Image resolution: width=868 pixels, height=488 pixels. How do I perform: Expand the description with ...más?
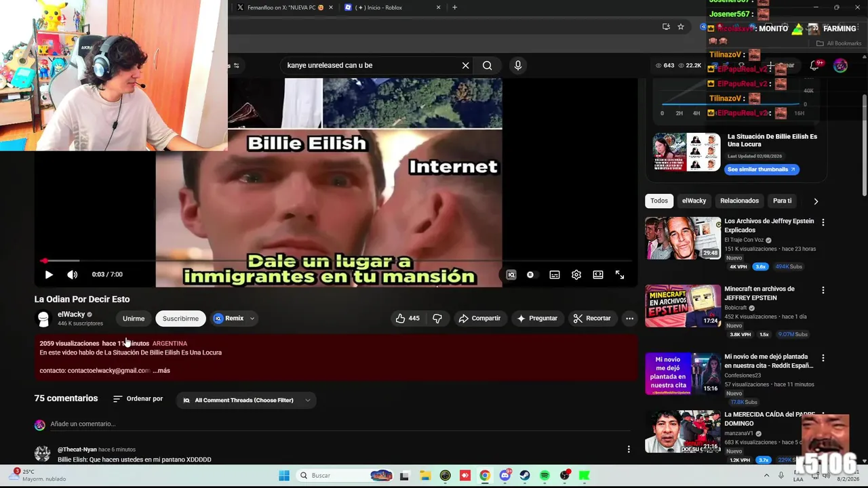pyautogui.click(x=161, y=371)
